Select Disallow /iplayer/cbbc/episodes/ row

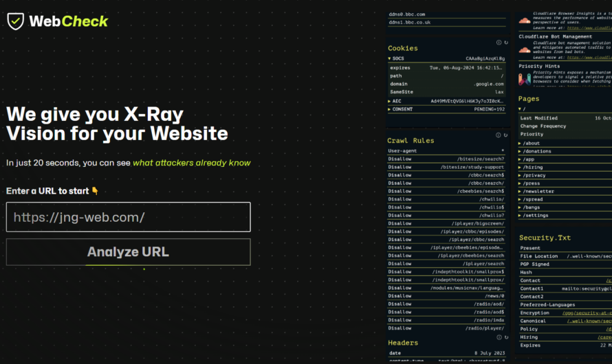(x=446, y=231)
